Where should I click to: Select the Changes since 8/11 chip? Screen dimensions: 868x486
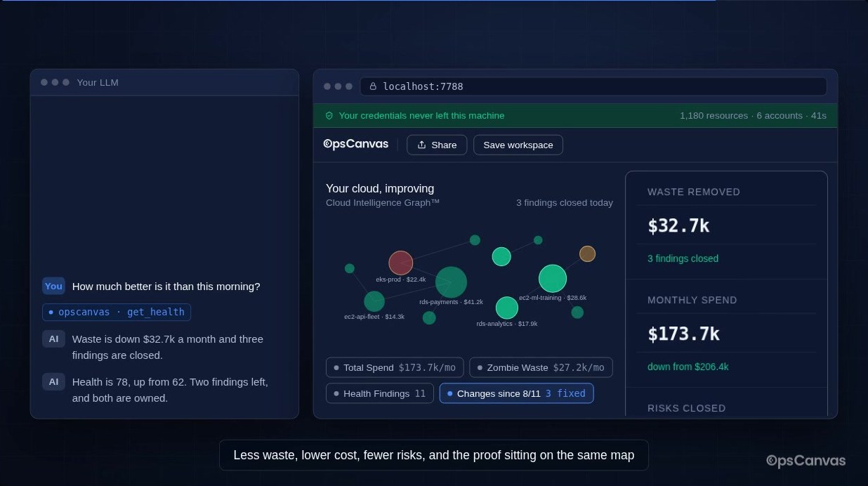point(516,393)
